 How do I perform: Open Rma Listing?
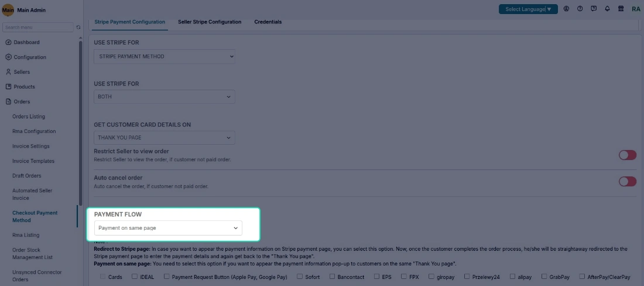pos(26,235)
